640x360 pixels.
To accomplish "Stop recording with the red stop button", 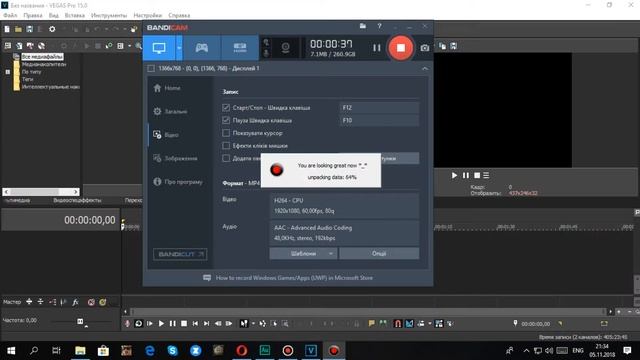I will tap(400, 48).
